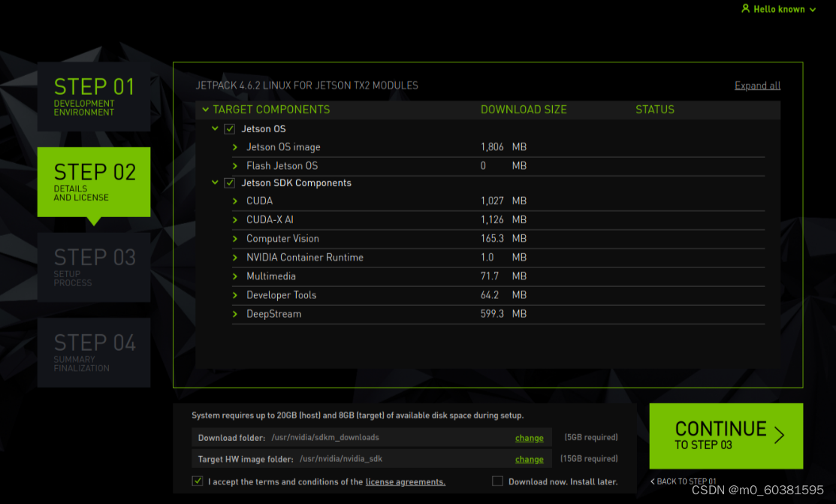This screenshot has height=504, width=836.
Task: Click the TARGET COMPONENTS header text
Action: (x=271, y=110)
